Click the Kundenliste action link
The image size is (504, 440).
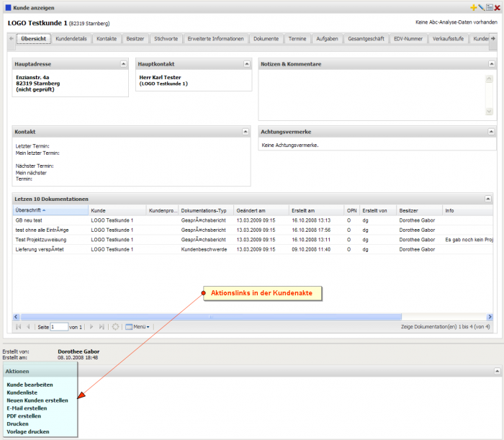[x=22, y=392]
